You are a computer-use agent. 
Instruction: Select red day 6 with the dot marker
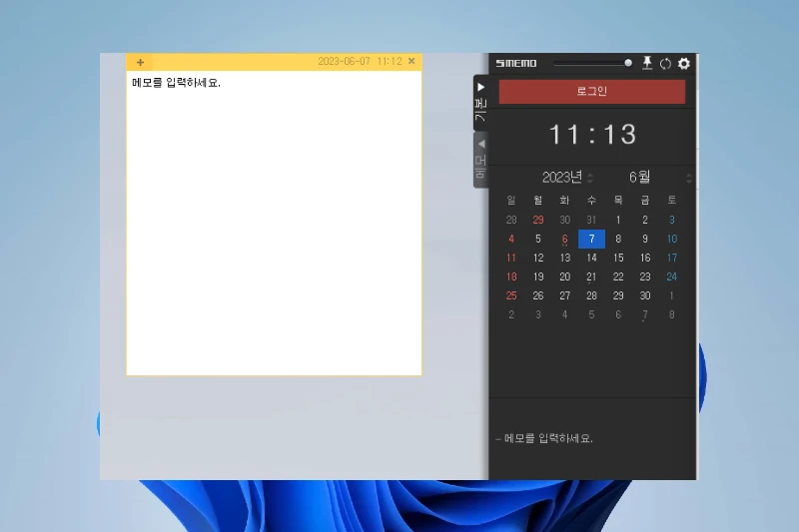(564, 239)
